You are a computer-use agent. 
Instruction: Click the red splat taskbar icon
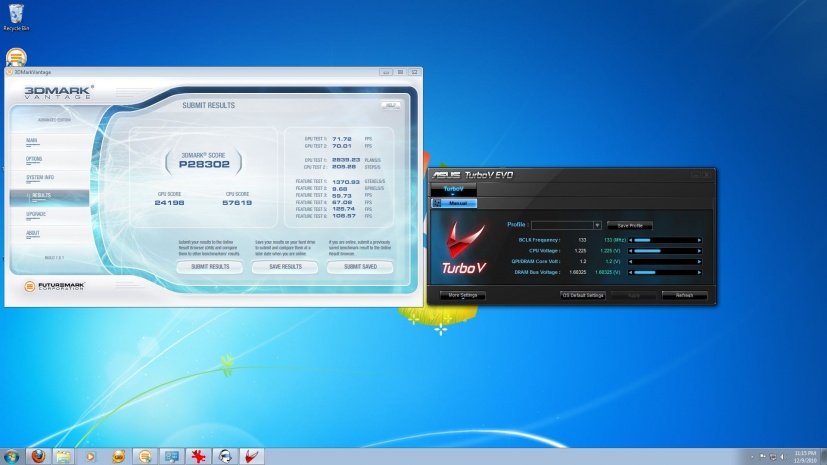click(198, 456)
